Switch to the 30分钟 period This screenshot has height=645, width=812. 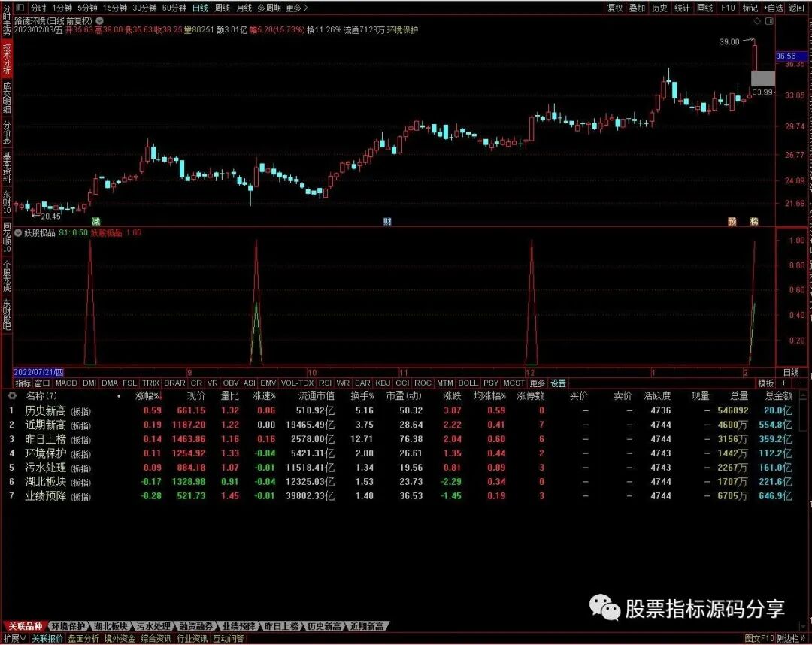pyautogui.click(x=144, y=8)
